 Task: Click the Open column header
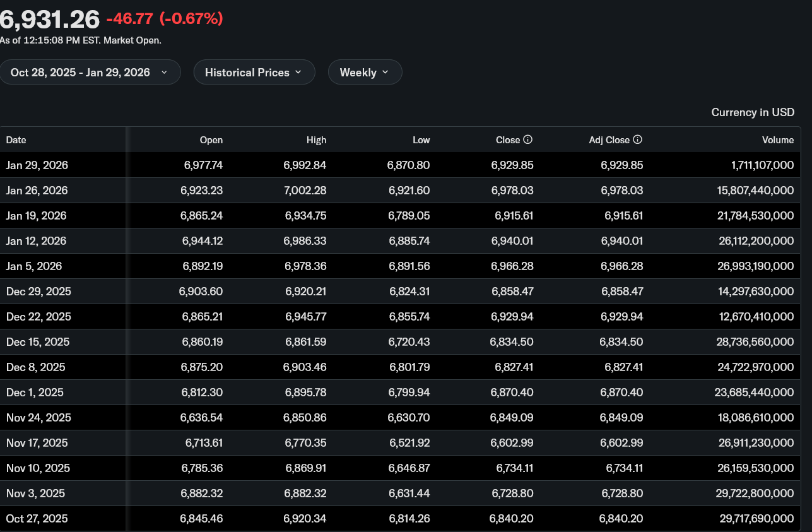[x=211, y=140]
